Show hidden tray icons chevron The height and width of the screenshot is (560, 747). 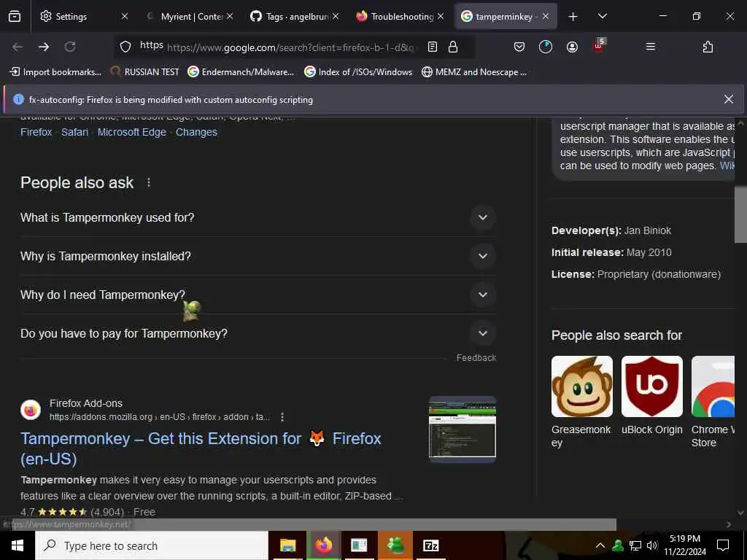pyautogui.click(x=600, y=545)
